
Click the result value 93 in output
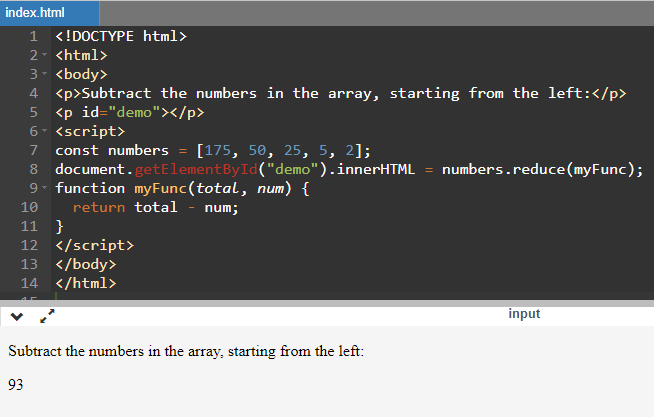click(x=16, y=385)
